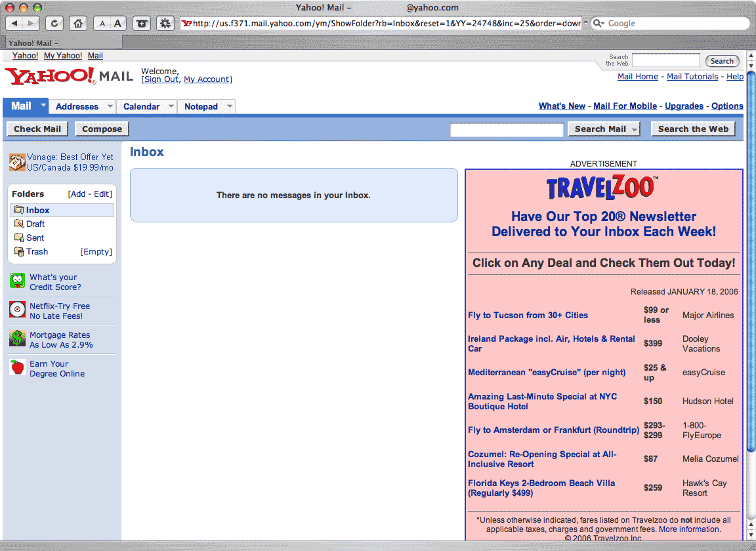The width and height of the screenshot is (756, 551).
Task: Open Fly to Amsterdam or Frankfurt deal
Action: pos(553,430)
